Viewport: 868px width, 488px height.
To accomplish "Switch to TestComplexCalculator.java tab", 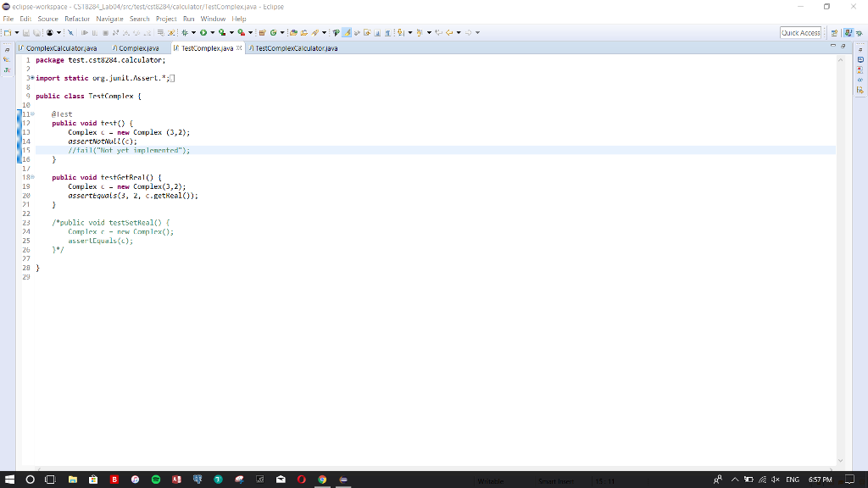I will pos(292,48).
